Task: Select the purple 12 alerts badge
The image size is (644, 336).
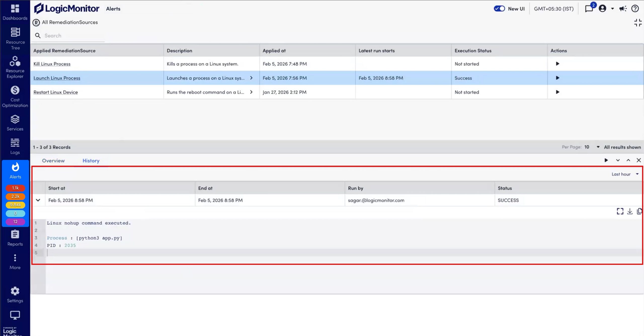Action: pos(15,222)
